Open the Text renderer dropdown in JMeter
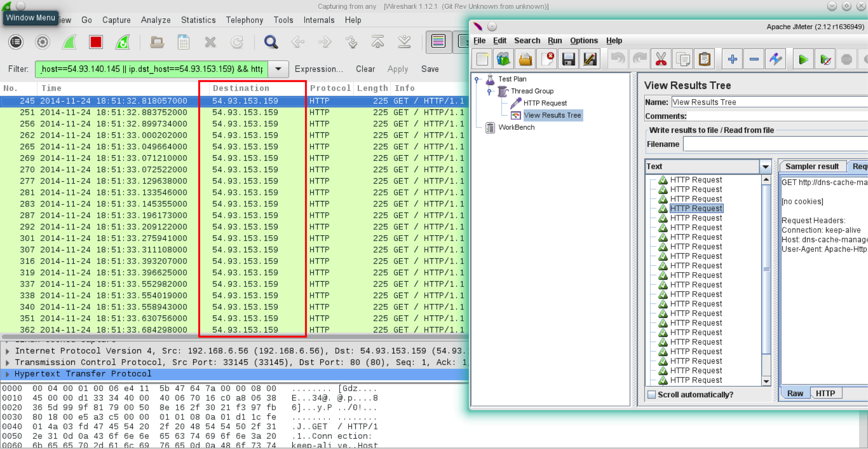 (766, 167)
